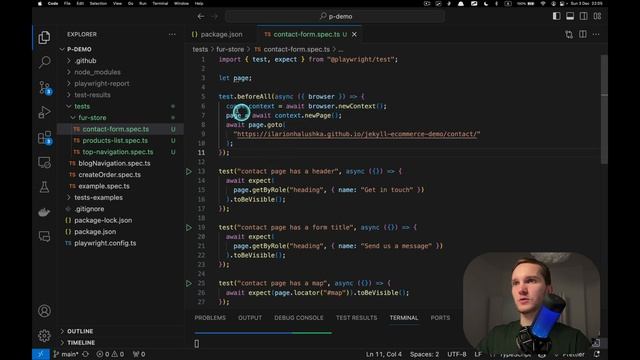Open the Manage gear settings

(44, 336)
